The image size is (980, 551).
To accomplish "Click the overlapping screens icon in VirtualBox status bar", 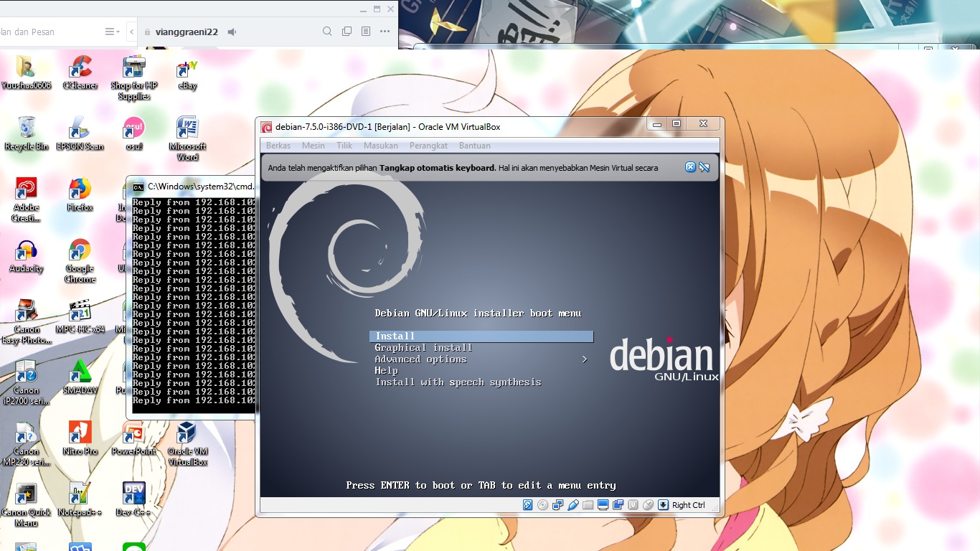I will click(x=618, y=505).
